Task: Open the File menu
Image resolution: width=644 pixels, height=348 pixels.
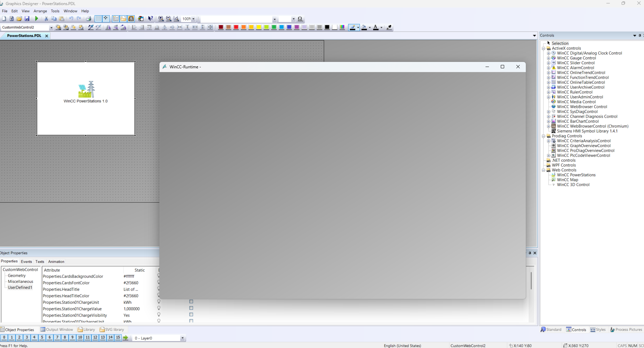Action: 5,11
